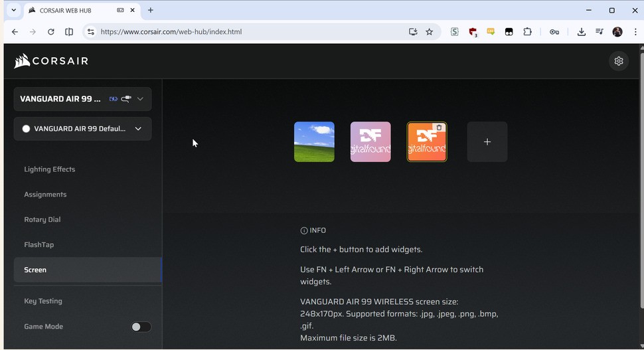Click the Corsair sails logo
This screenshot has height=350, width=644.
click(x=22, y=61)
